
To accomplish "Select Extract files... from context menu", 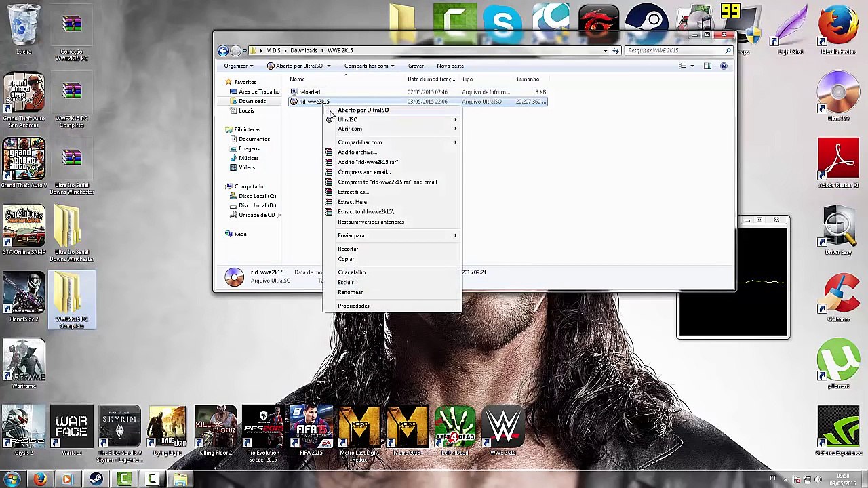I will (393, 192).
